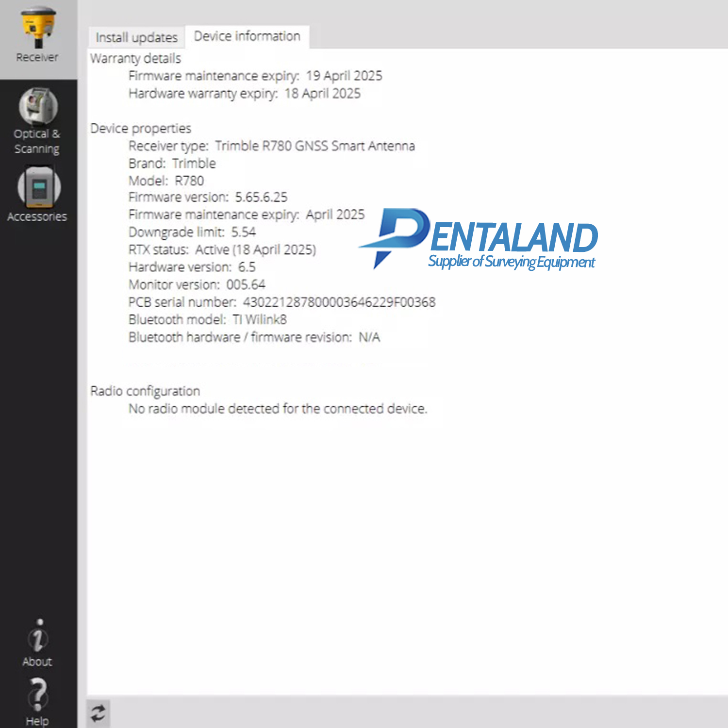Click 'Downgrade limit: 5.54'

[192, 232]
